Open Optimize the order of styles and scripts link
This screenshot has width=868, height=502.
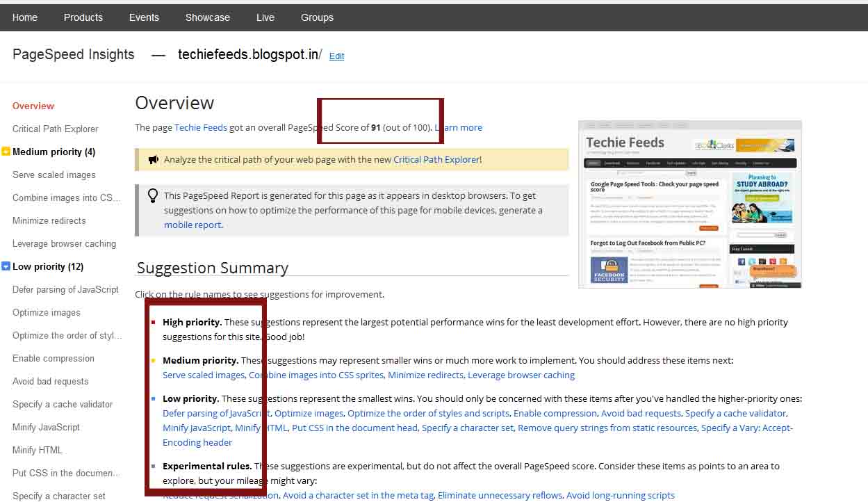tap(428, 413)
